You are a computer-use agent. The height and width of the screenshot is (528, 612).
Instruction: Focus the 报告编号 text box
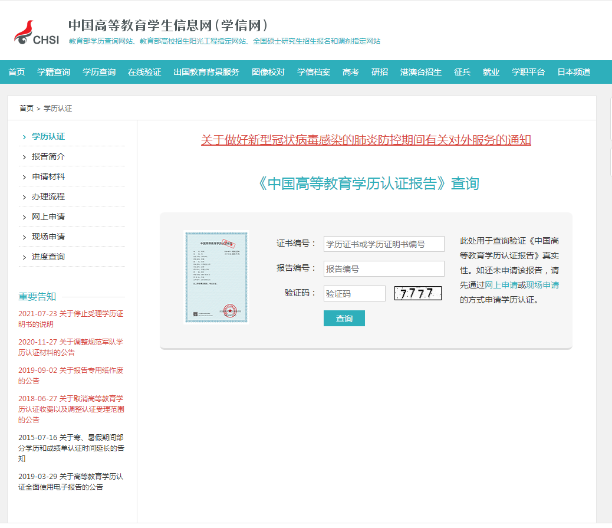pos(383,269)
